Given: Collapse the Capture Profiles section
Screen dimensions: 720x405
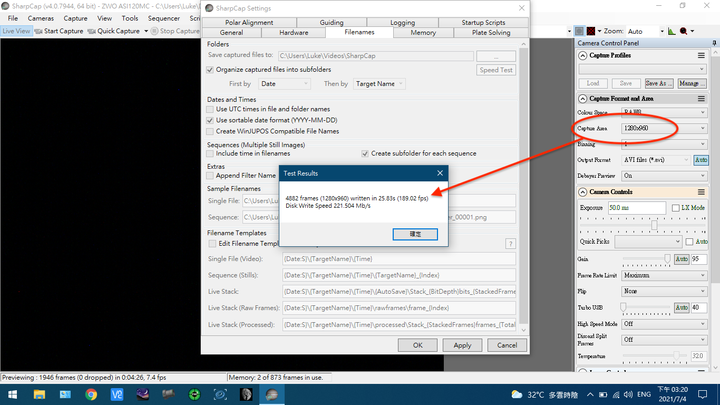Looking at the screenshot, I should (582, 55).
